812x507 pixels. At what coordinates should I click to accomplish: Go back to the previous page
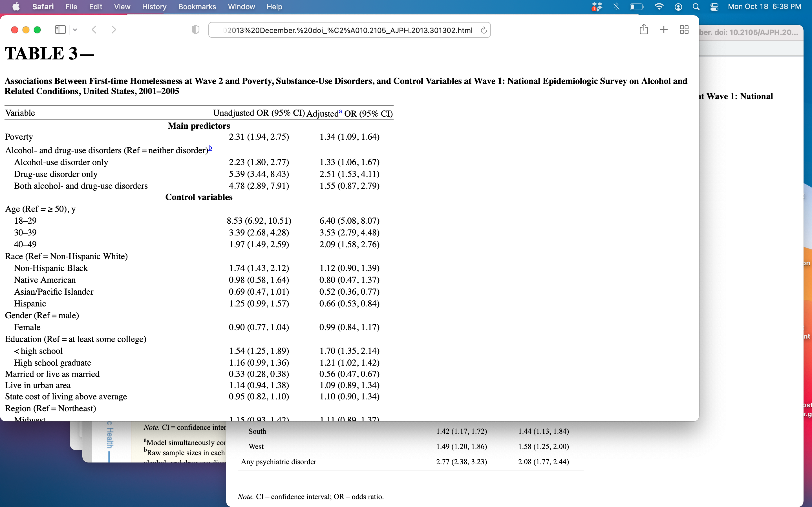[94, 30]
